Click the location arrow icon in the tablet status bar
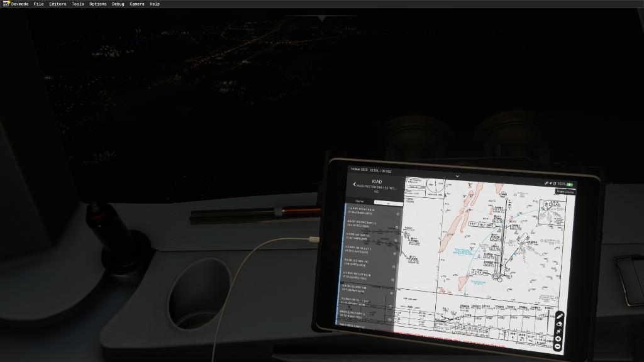Viewport: 644px width, 362px height. (548, 184)
